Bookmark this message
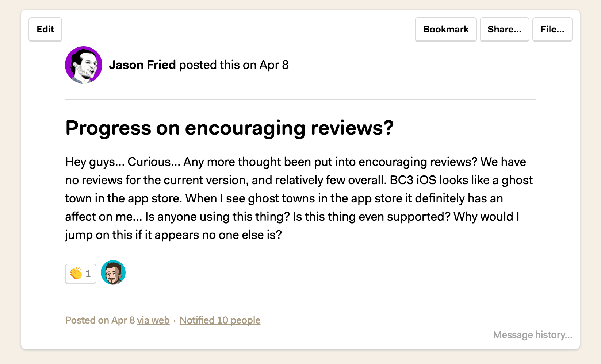Image resolution: width=601 pixels, height=364 pixels. click(446, 29)
